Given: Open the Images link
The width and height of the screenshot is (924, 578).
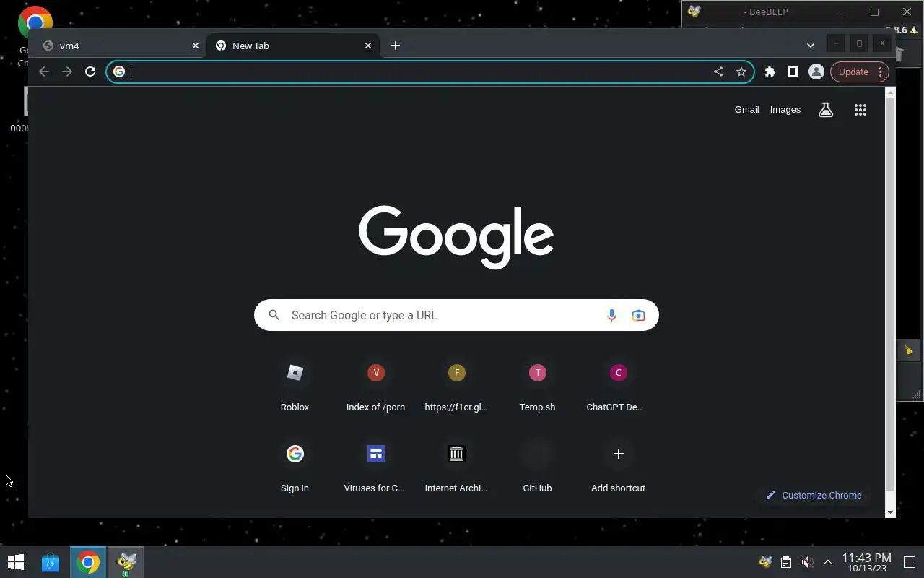Looking at the screenshot, I should coord(785,110).
